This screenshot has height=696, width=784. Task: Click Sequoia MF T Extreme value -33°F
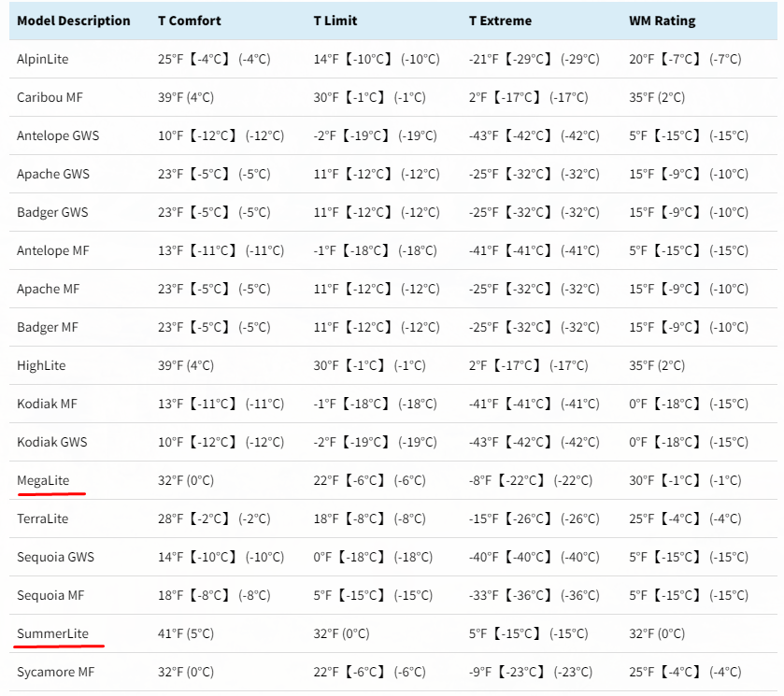coord(483,595)
